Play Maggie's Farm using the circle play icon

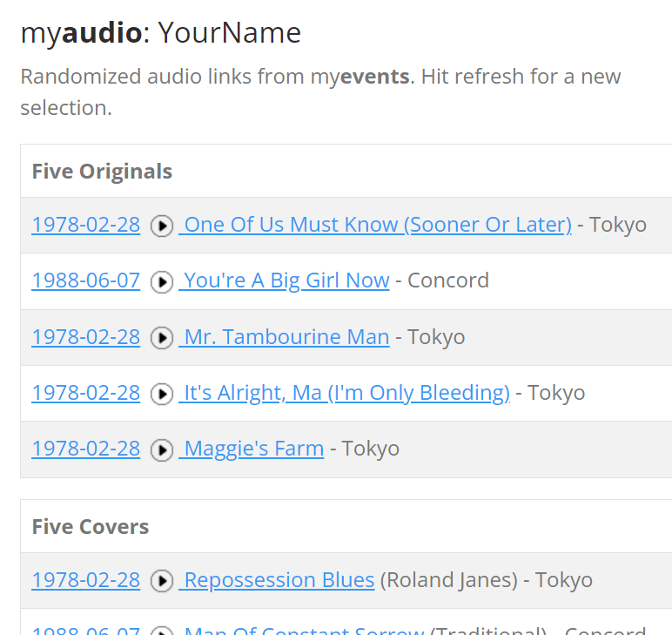(x=161, y=449)
